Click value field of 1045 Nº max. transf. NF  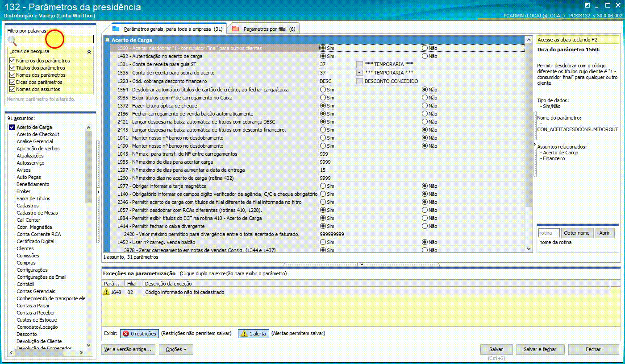coord(421,154)
